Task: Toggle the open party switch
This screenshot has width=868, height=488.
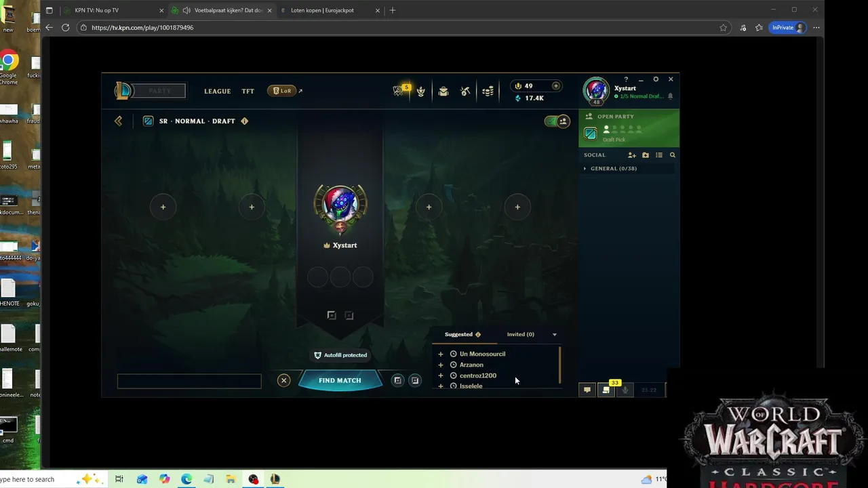Action: 557,121
